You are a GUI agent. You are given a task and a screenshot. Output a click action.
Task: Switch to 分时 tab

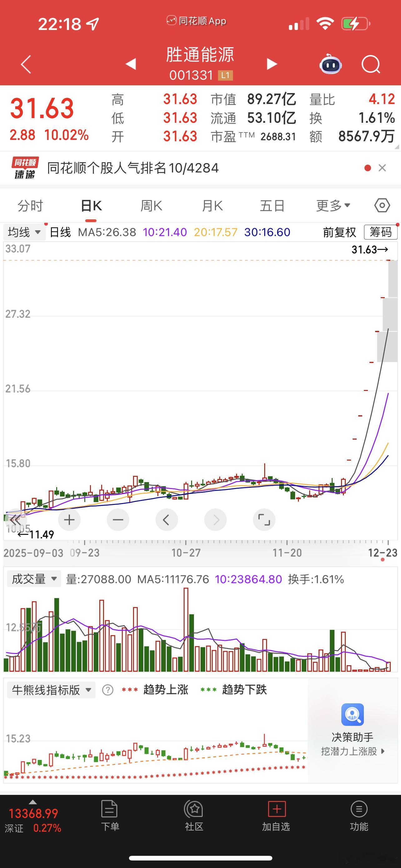30,206
